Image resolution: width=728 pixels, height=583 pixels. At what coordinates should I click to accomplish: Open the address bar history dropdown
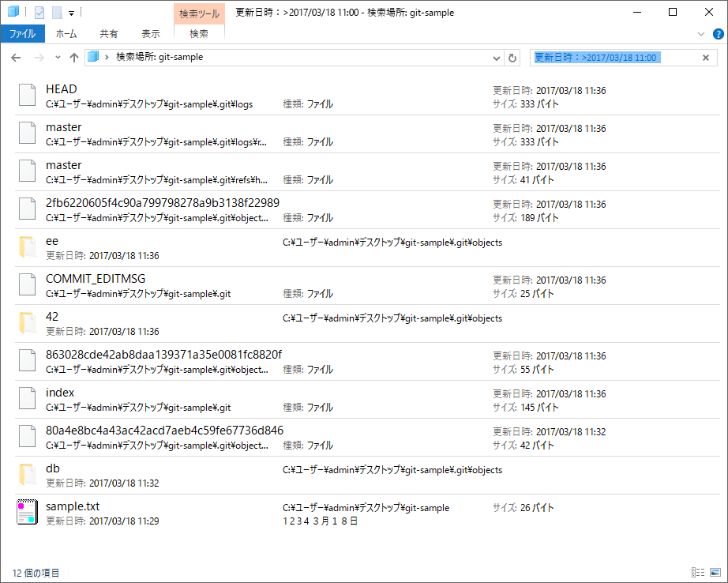pos(496,58)
